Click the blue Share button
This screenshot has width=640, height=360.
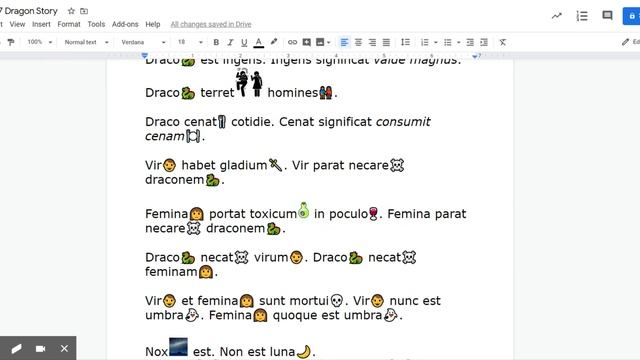(631, 16)
